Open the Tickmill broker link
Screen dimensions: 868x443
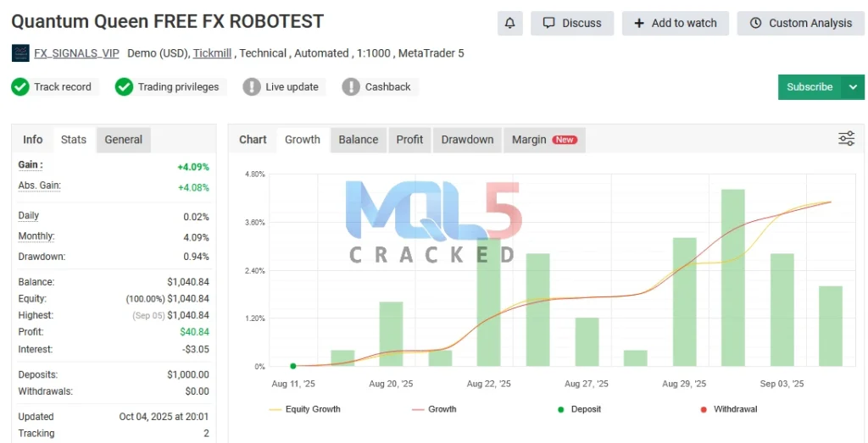(213, 53)
